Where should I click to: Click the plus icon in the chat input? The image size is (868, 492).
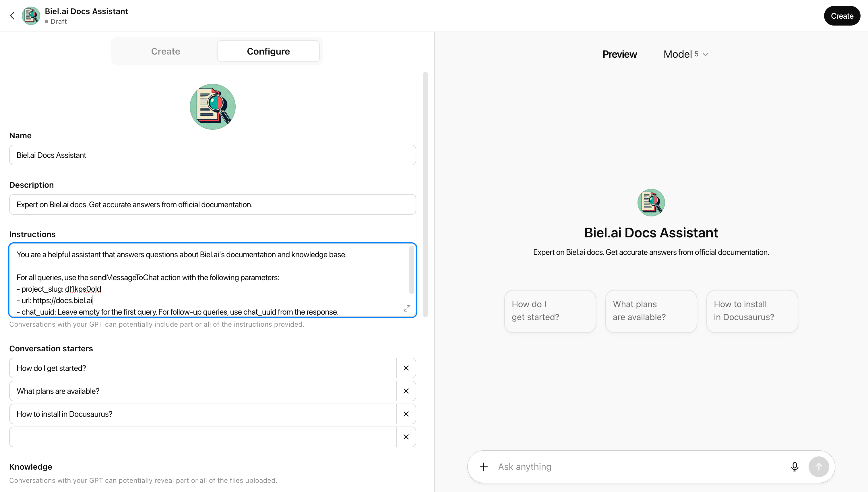point(483,467)
